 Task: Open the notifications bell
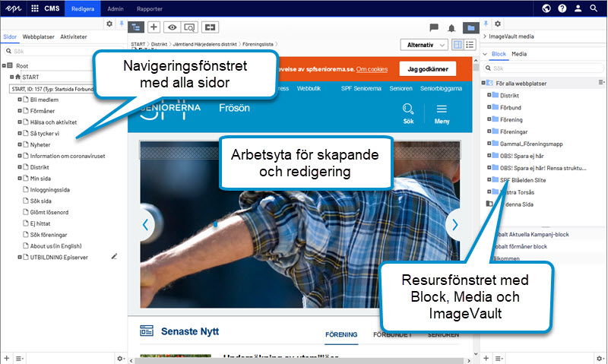coord(451,27)
